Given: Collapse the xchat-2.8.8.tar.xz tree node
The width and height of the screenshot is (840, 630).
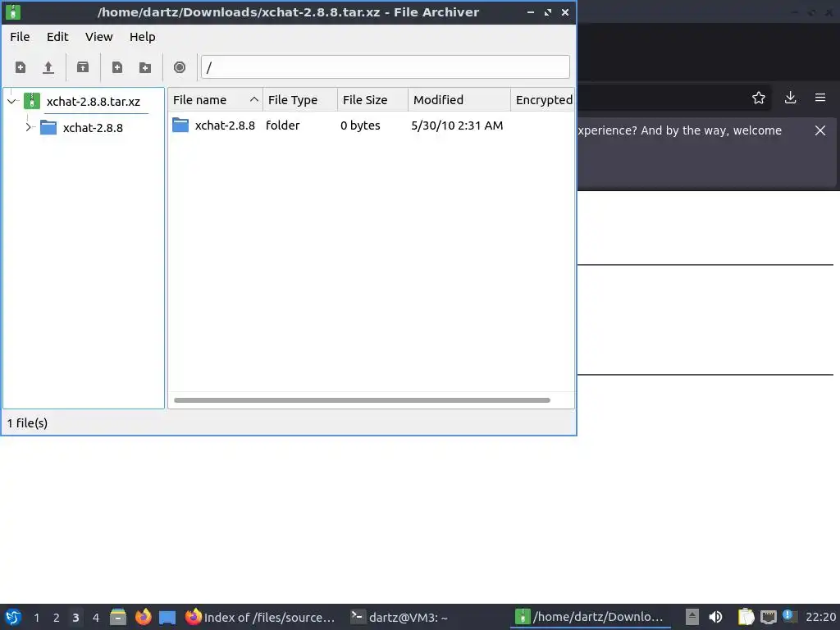Looking at the screenshot, I should 12,101.
